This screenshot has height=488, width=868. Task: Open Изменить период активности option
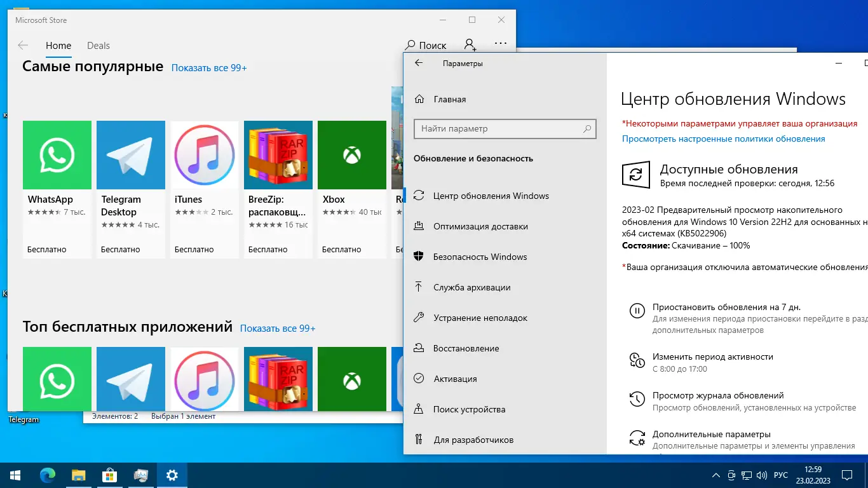[x=712, y=356]
